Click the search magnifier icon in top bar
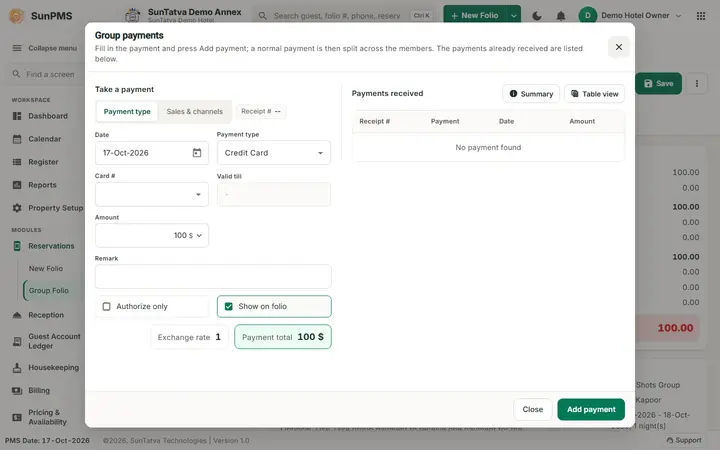The height and width of the screenshot is (450, 720). [263, 16]
